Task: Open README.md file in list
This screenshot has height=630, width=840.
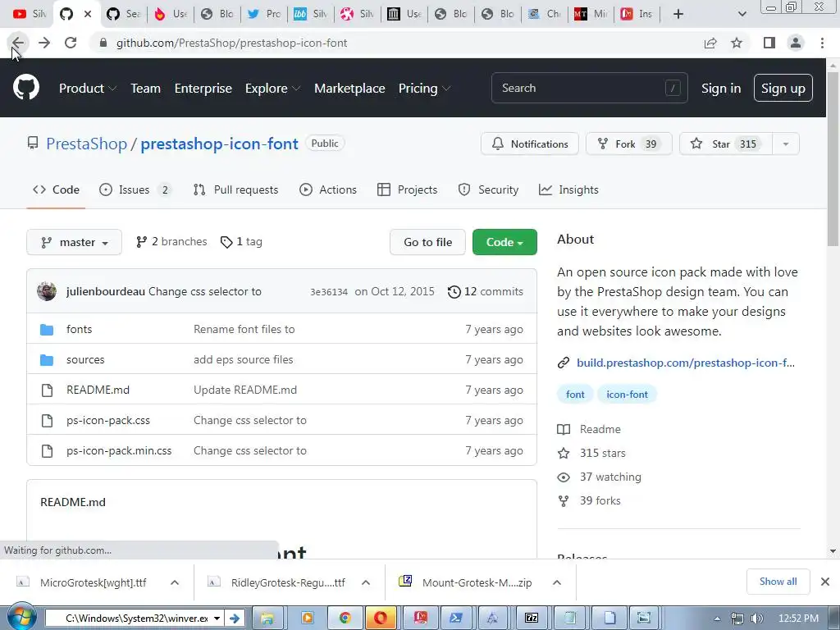Action: pos(98,390)
